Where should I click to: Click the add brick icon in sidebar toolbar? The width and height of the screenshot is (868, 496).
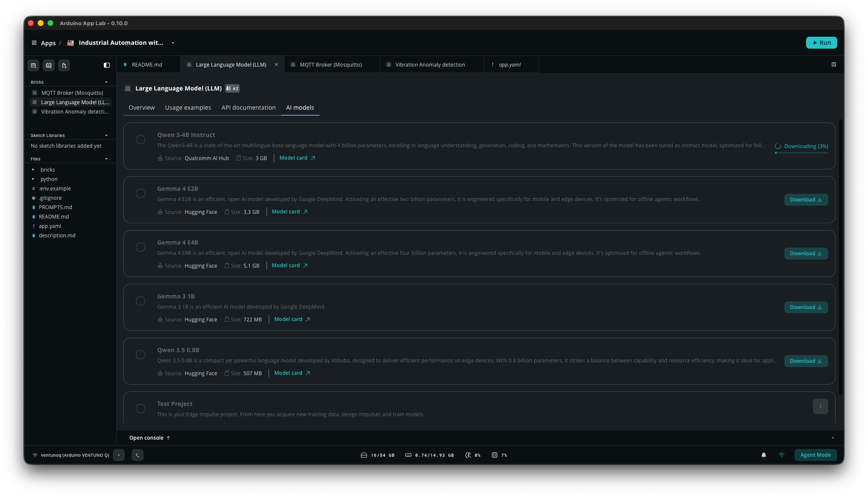pyautogui.click(x=33, y=65)
